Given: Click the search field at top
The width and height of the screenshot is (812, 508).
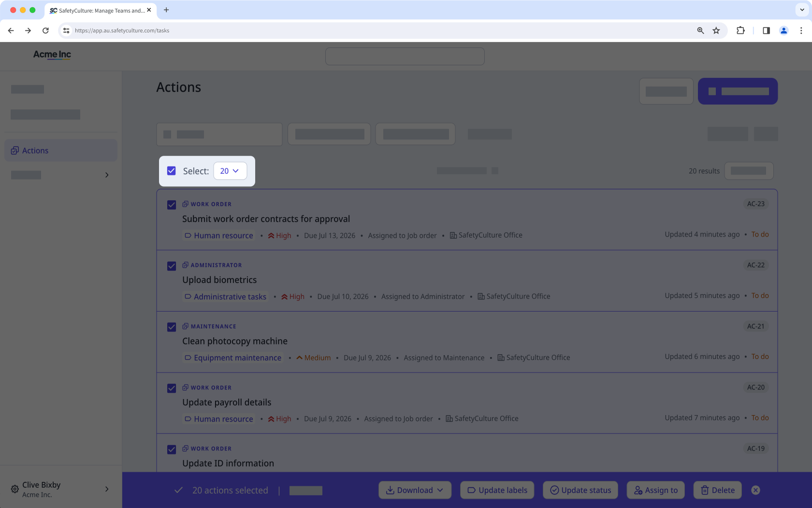Looking at the screenshot, I should point(405,56).
